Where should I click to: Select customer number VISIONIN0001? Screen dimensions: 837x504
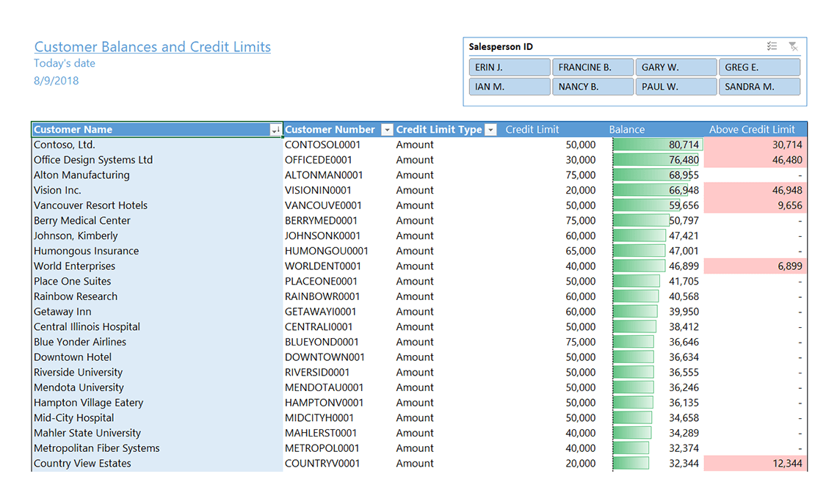[x=318, y=191]
